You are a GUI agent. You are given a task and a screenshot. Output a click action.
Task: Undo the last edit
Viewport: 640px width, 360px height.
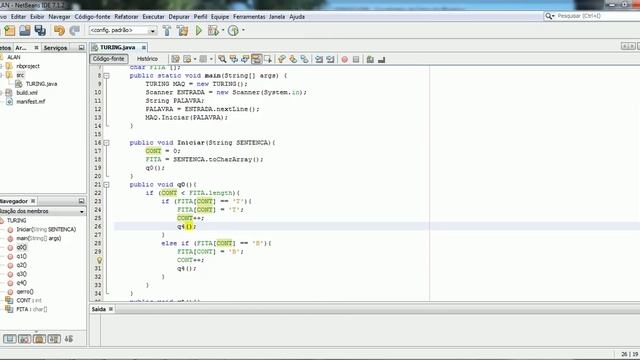pyautogui.click(x=59, y=31)
